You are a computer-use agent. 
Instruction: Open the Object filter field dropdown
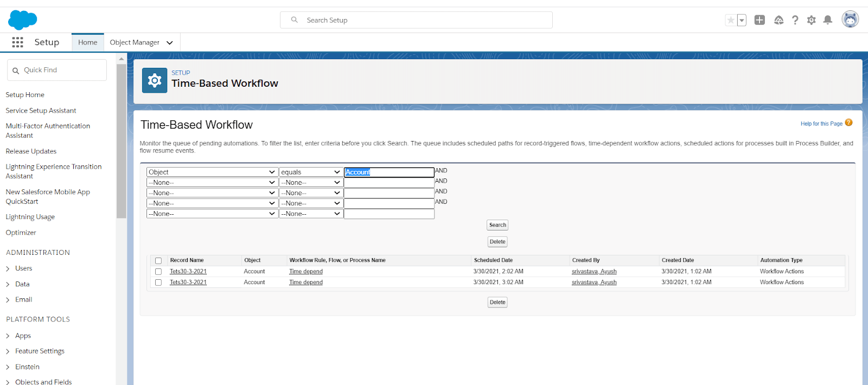(x=212, y=172)
